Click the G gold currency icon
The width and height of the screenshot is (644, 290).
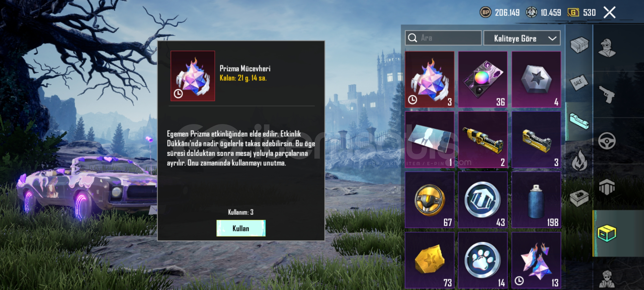click(573, 12)
